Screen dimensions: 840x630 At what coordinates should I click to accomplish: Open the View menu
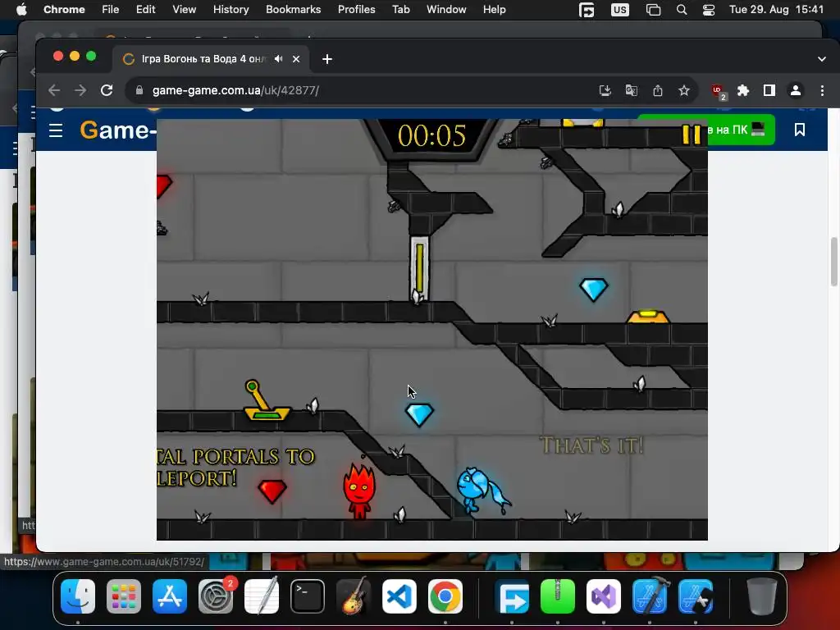184,10
